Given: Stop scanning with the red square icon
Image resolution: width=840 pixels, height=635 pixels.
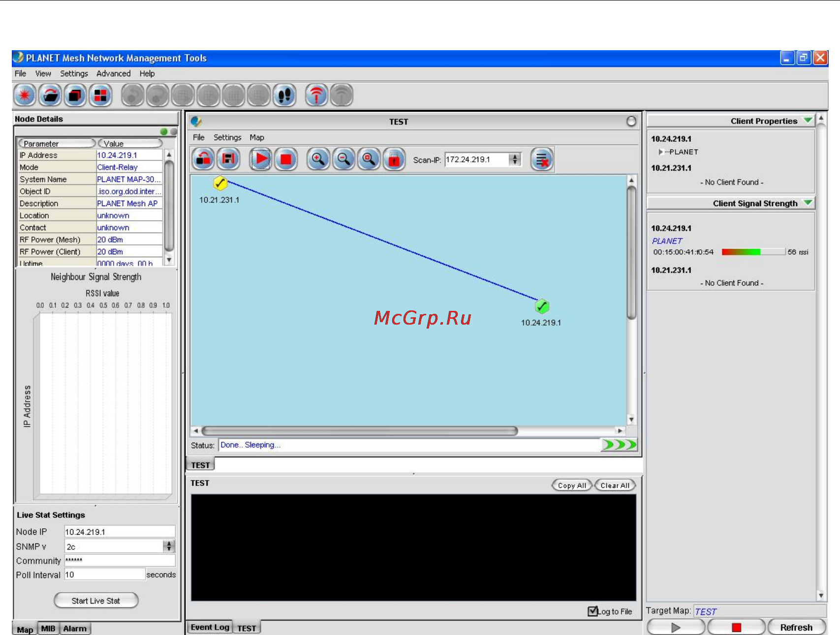Looking at the screenshot, I should pyautogui.click(x=286, y=159).
